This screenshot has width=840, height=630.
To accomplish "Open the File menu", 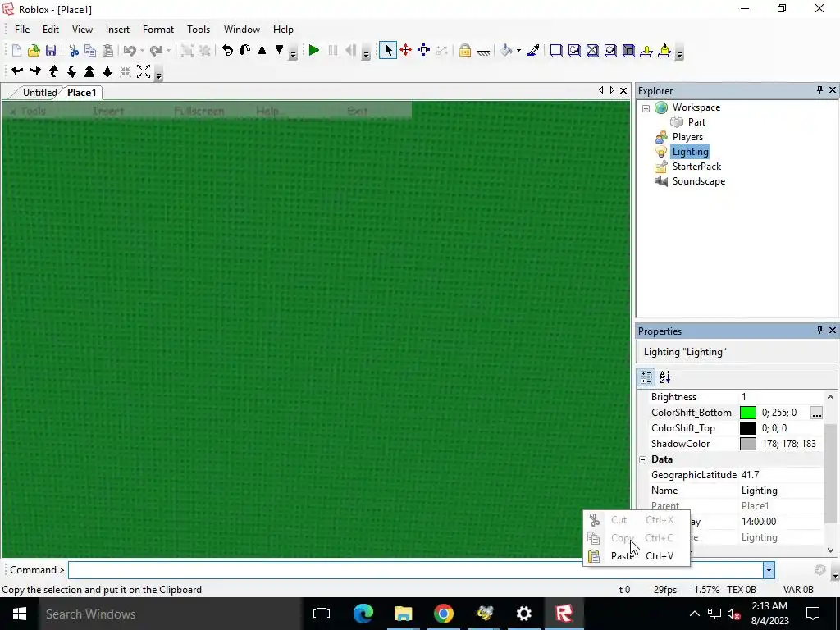I will [22, 30].
